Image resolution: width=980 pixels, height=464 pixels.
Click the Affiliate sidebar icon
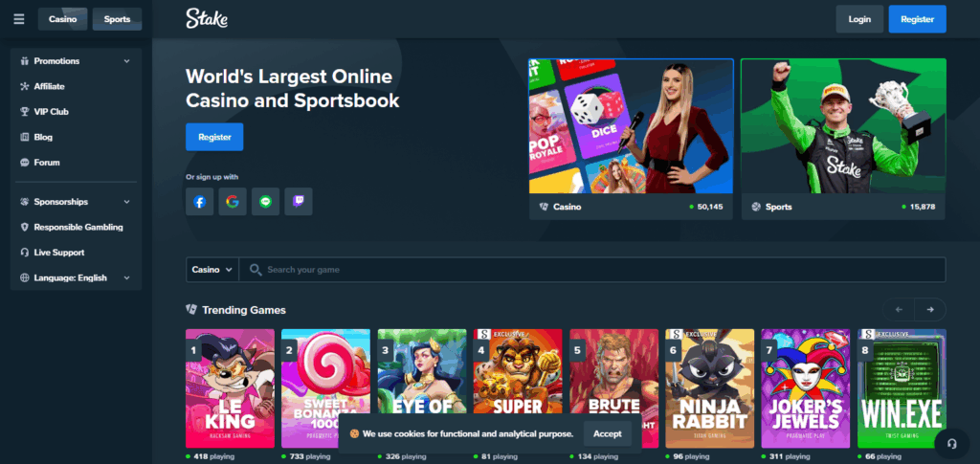24,86
